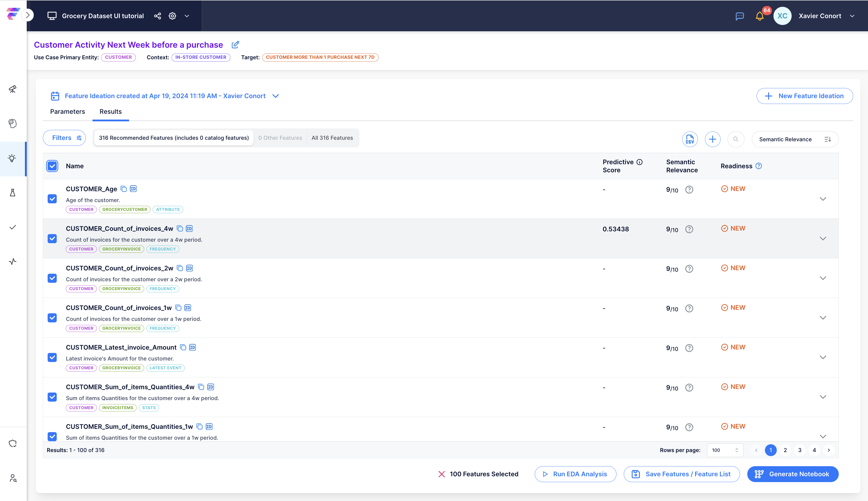Select the All 316 Features tab
The width and height of the screenshot is (868, 501).
tap(332, 138)
